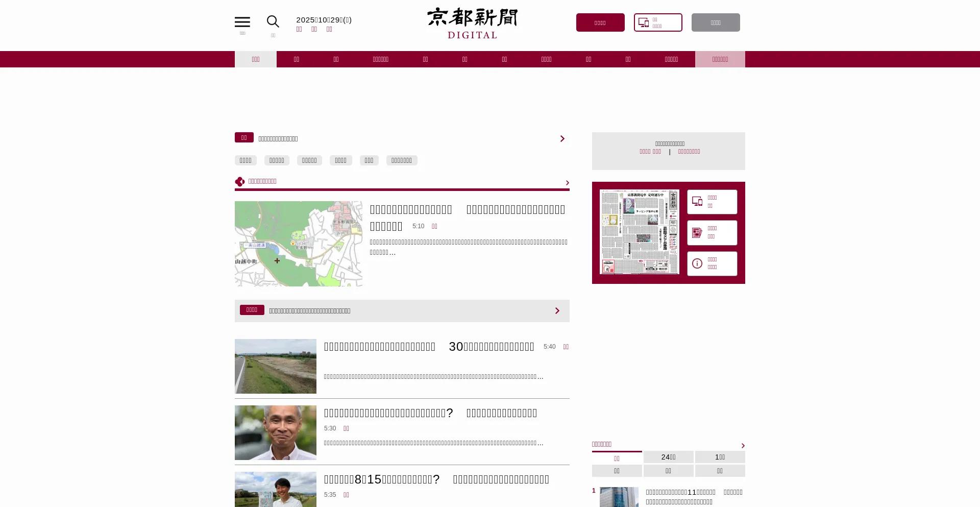Select the ranking tab starting with 24

coord(668,457)
